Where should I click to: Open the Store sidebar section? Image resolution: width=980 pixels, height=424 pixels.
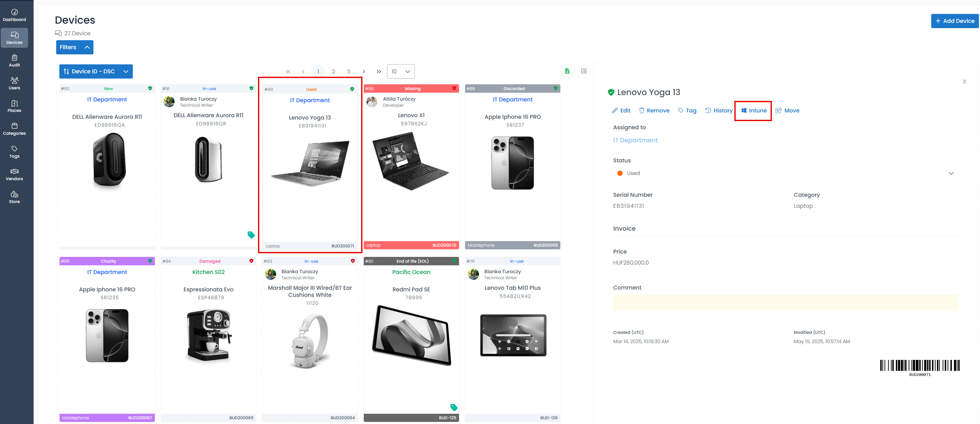click(14, 197)
